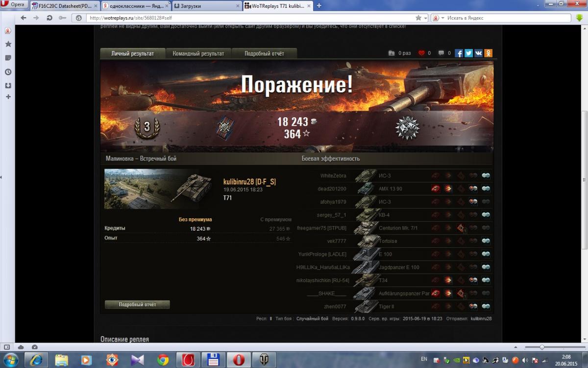Open bookmarks star in sidebar
Screen dimensions: 588x368
click(8, 44)
